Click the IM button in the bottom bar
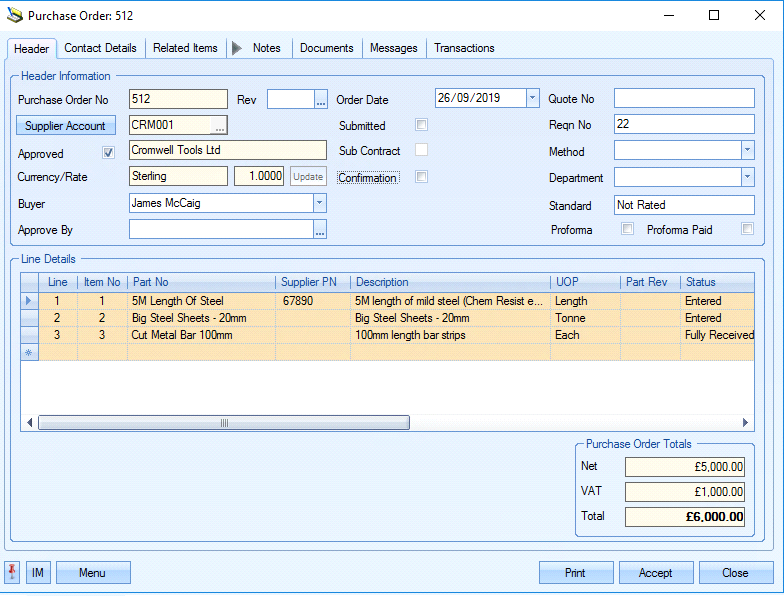 tap(38, 573)
